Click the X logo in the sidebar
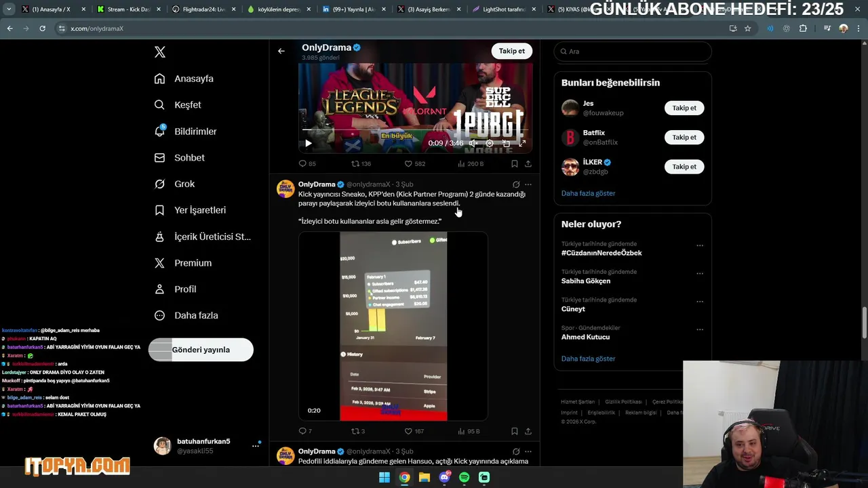Screen dimensions: 868x488 coord(160,52)
